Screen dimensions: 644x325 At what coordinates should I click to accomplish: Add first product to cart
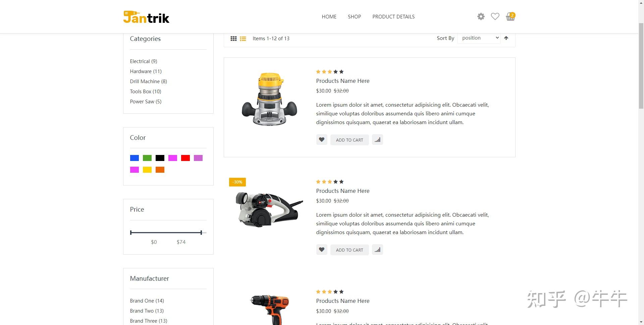coord(350,140)
